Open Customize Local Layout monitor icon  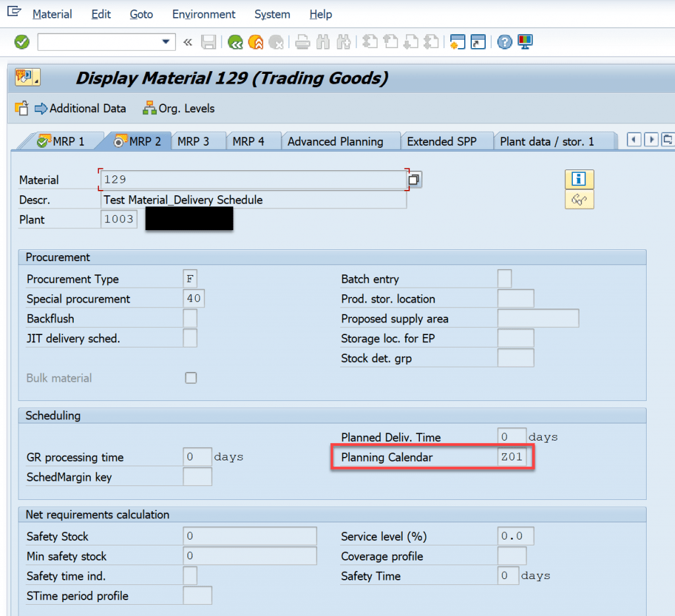pos(525,42)
